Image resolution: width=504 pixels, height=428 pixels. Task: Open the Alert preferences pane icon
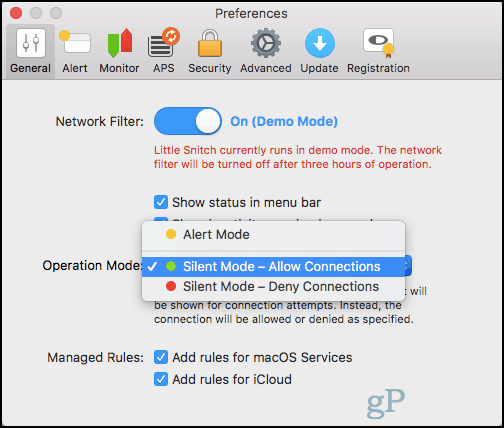coord(75,43)
